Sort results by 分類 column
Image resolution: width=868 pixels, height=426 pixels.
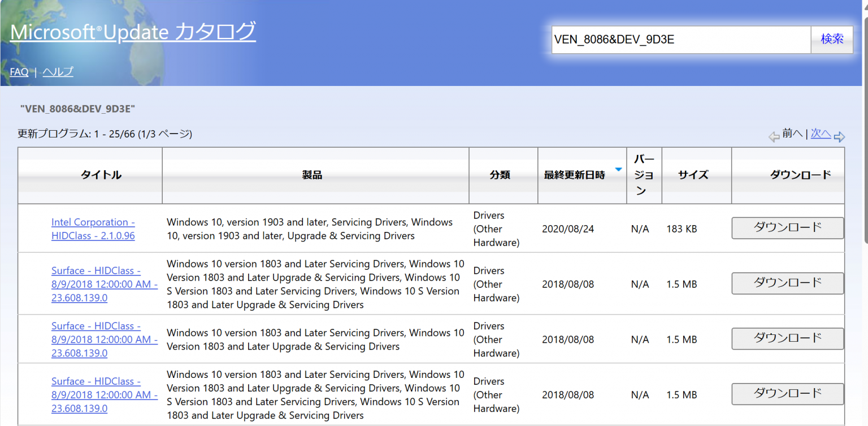pyautogui.click(x=500, y=175)
